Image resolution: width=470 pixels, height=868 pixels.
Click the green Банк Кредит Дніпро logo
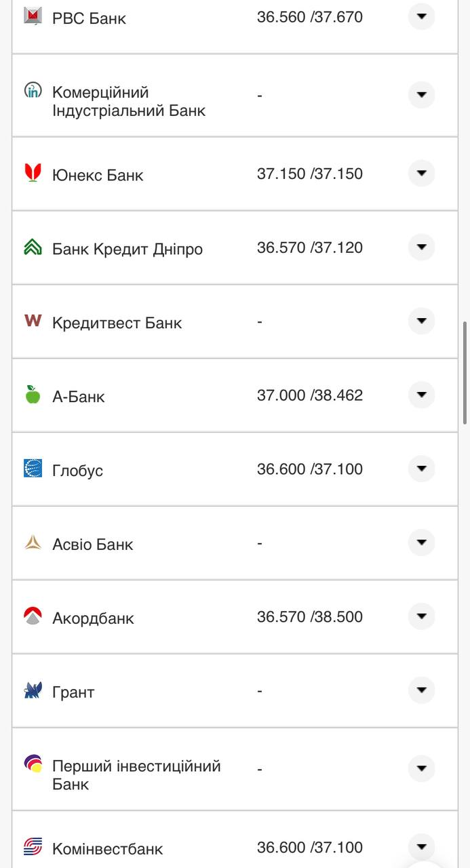tap(33, 247)
